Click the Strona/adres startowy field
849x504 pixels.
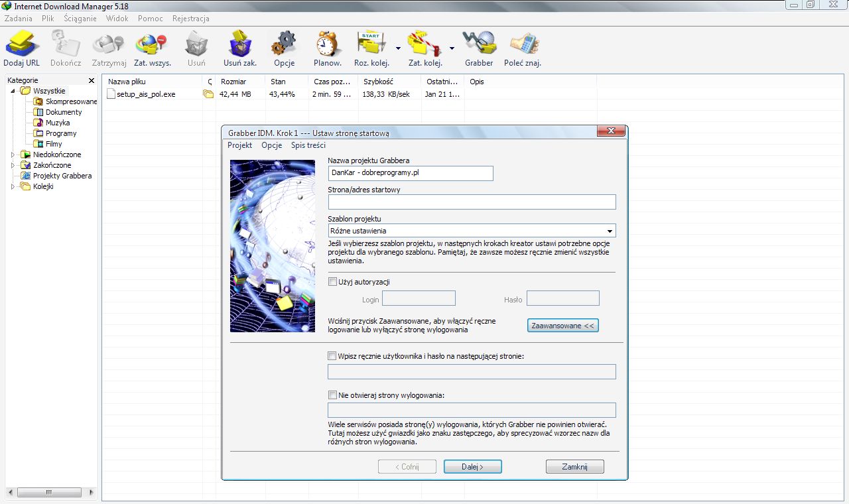click(472, 202)
